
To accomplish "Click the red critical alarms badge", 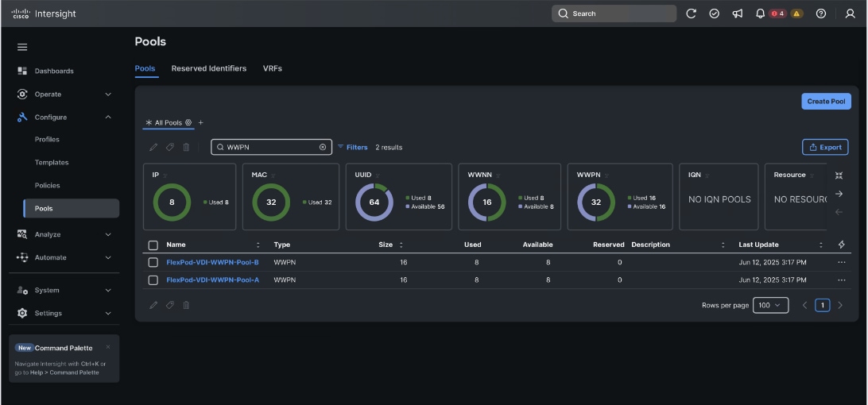I will click(777, 13).
